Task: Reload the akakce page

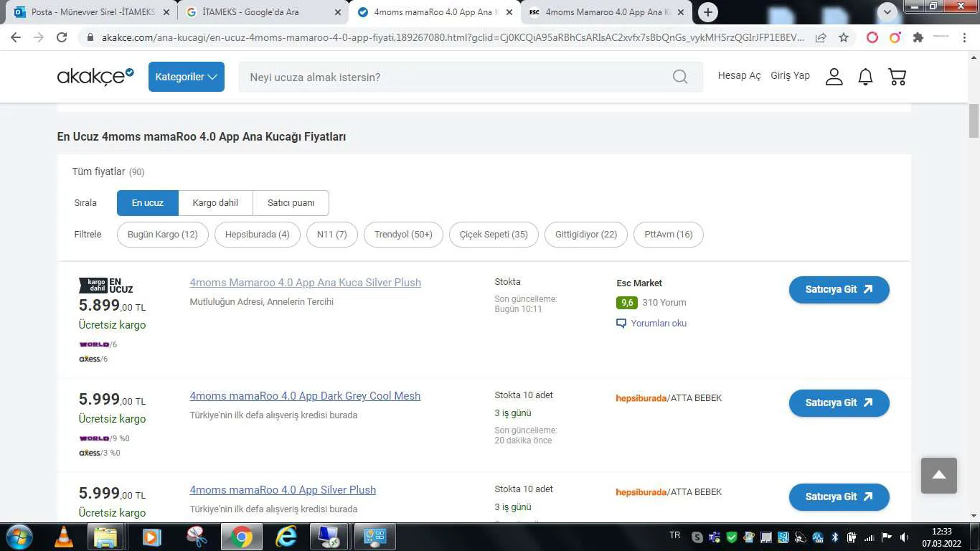Action: coord(62,37)
